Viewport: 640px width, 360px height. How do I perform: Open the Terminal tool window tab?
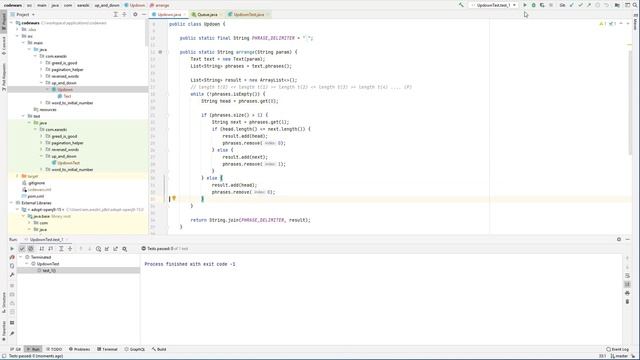point(107,349)
